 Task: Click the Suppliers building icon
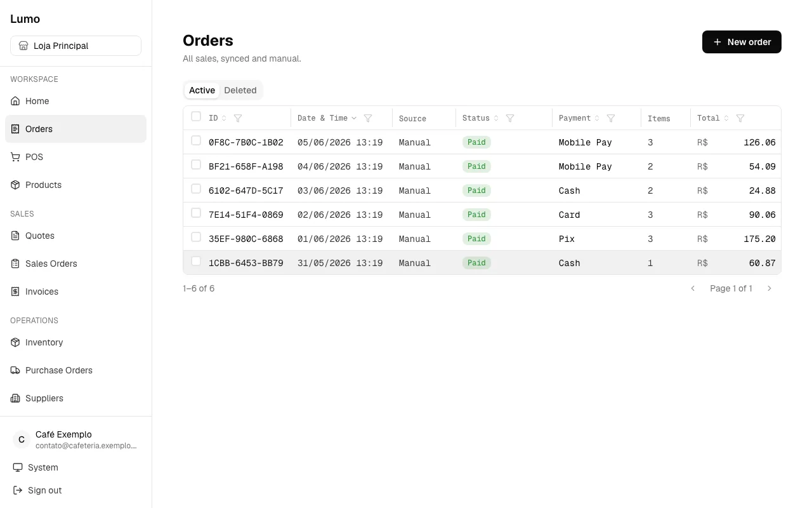15,398
